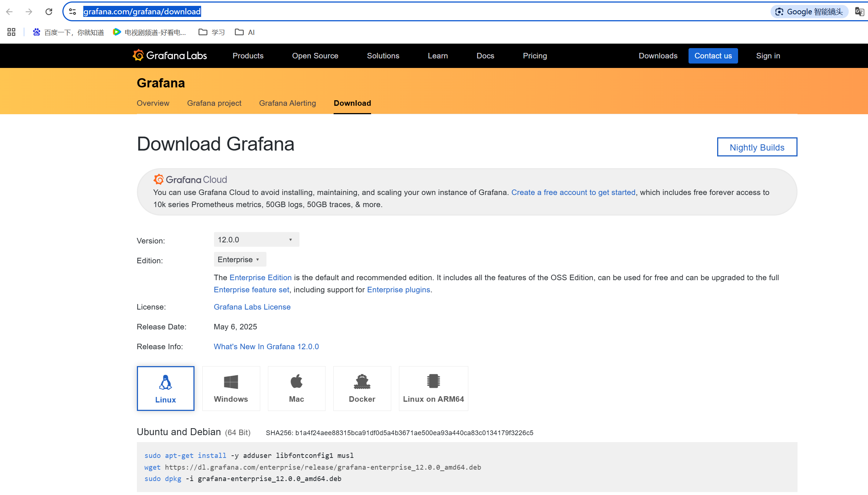Open the Enterprise Edition link
The image size is (868, 495).
coord(261,278)
